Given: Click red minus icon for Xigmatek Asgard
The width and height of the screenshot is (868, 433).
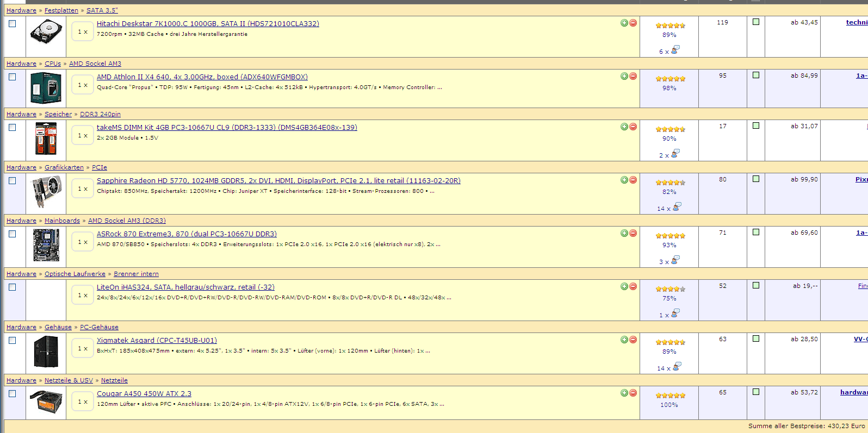Looking at the screenshot, I should click(633, 340).
